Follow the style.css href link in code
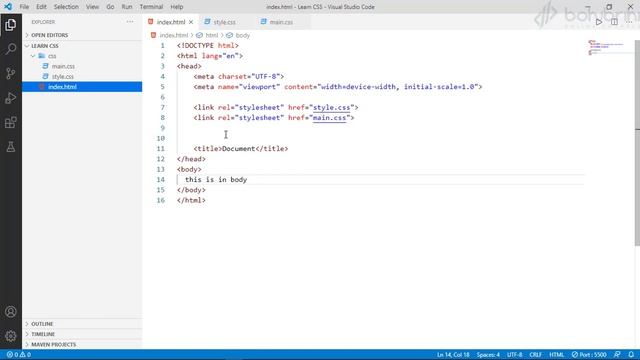Screen dimensions: 640x360 pyautogui.click(x=331, y=107)
